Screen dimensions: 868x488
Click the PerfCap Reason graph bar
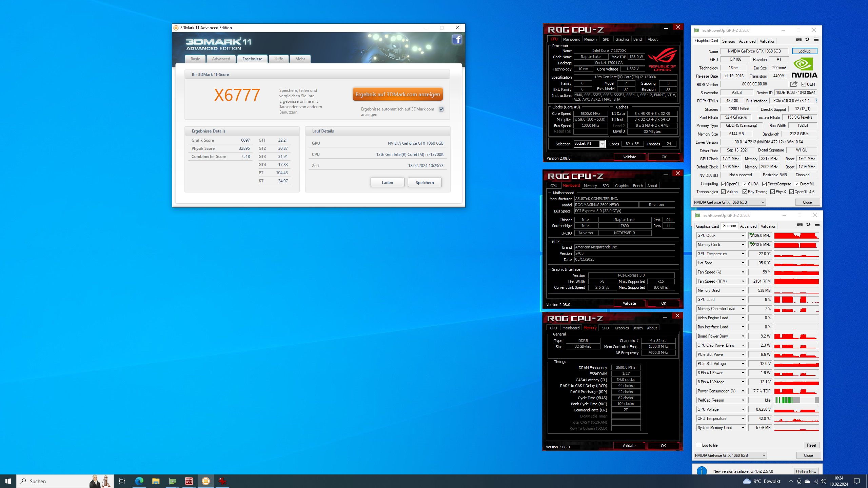coord(796,400)
